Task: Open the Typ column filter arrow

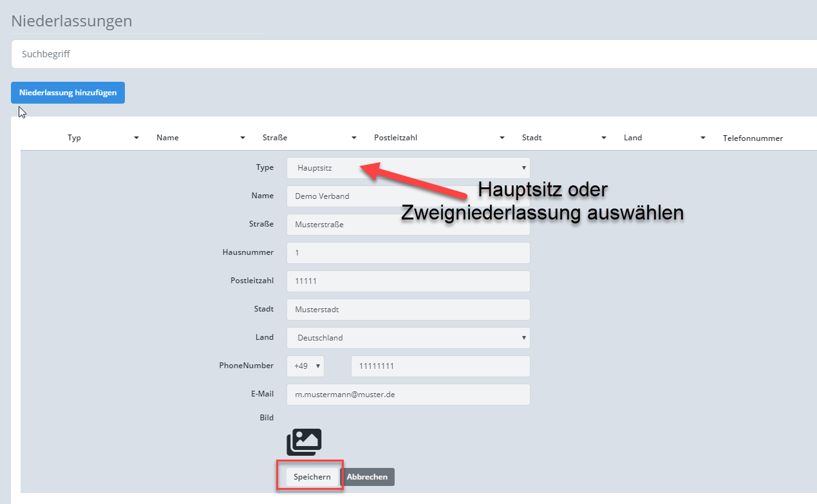Action: point(136,138)
